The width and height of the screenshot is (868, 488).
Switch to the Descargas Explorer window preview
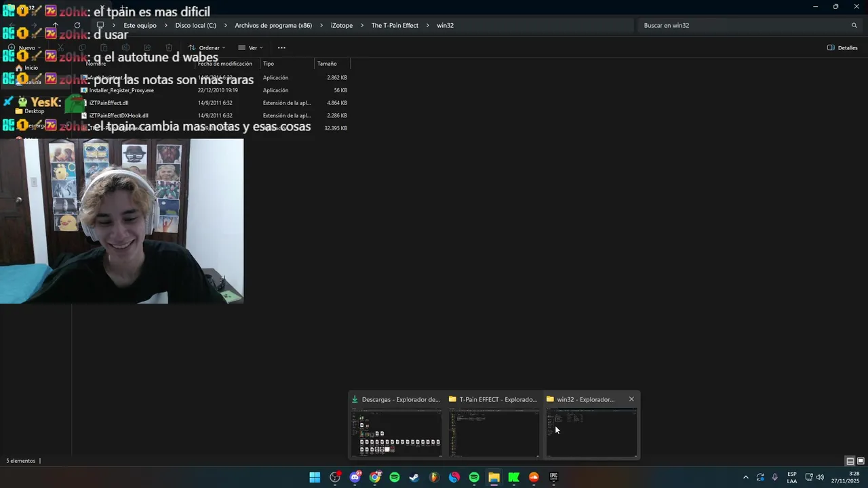(396, 425)
